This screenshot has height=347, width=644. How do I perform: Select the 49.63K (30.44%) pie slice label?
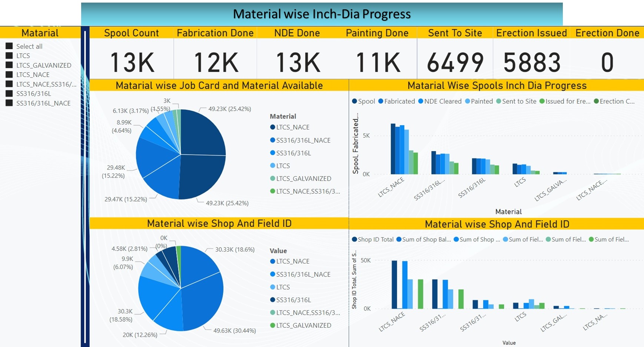tap(235, 330)
